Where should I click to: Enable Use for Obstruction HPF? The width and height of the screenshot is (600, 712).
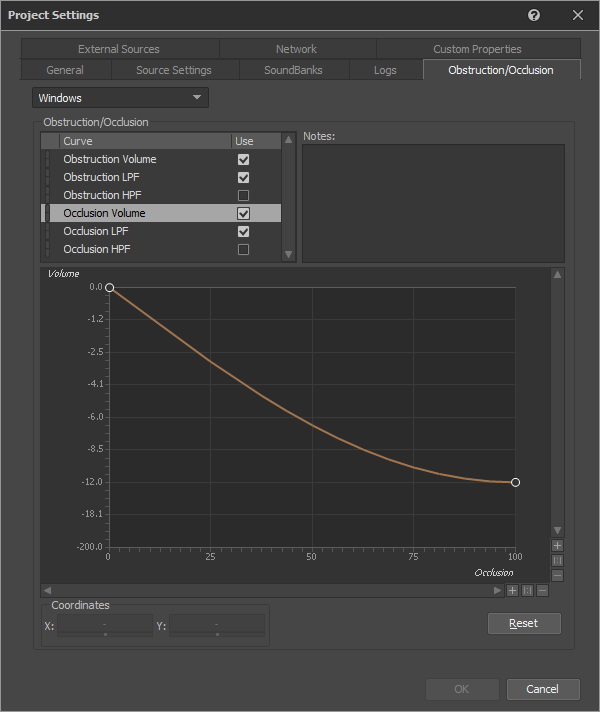(x=243, y=195)
